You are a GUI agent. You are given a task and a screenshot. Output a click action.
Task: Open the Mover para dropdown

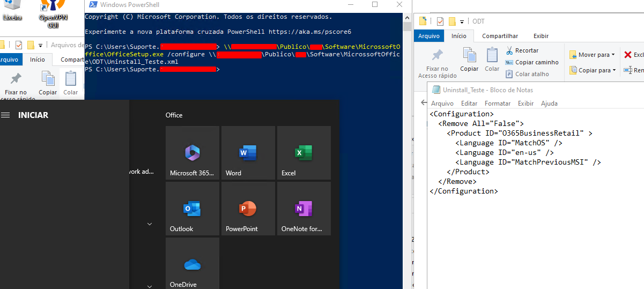593,55
